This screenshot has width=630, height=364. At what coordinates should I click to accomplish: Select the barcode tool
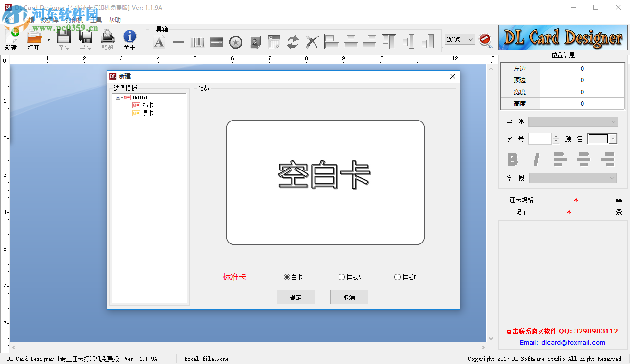point(197,42)
